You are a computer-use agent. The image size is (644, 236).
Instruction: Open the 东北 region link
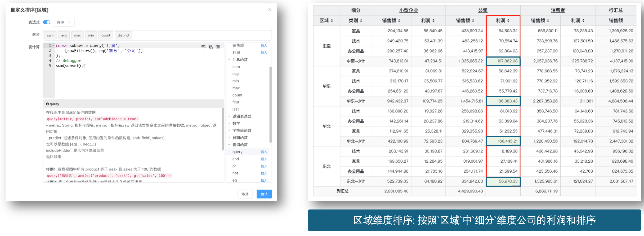tap(327, 166)
